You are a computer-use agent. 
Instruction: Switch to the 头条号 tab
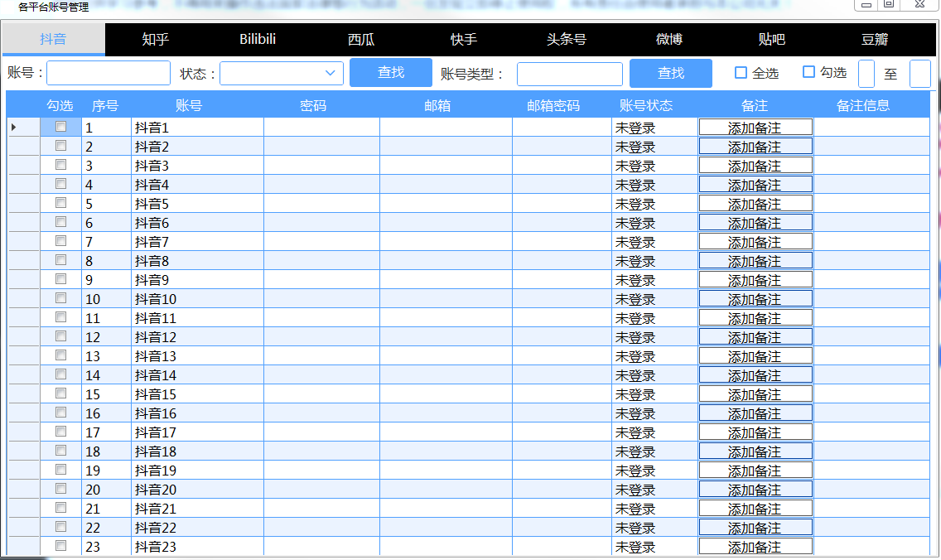566,40
